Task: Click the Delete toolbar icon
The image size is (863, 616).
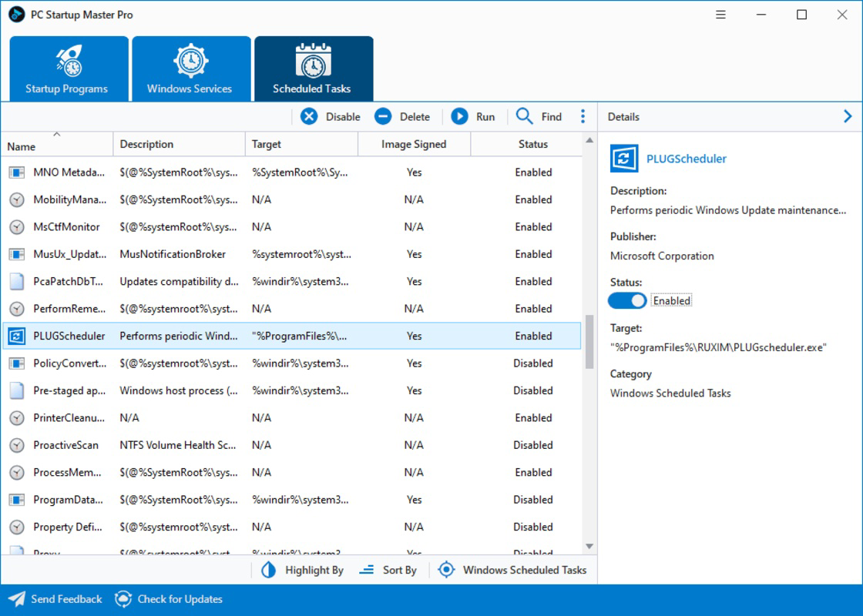Action: pos(383,116)
